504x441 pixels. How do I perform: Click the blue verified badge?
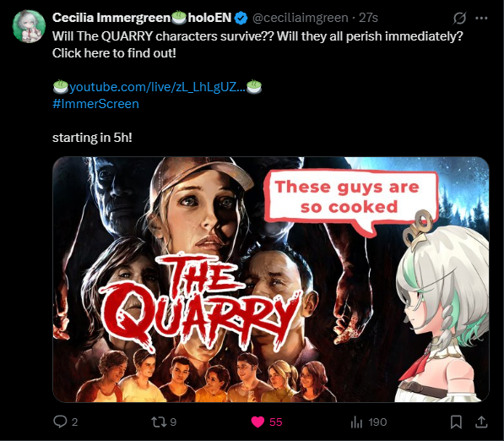(x=241, y=18)
